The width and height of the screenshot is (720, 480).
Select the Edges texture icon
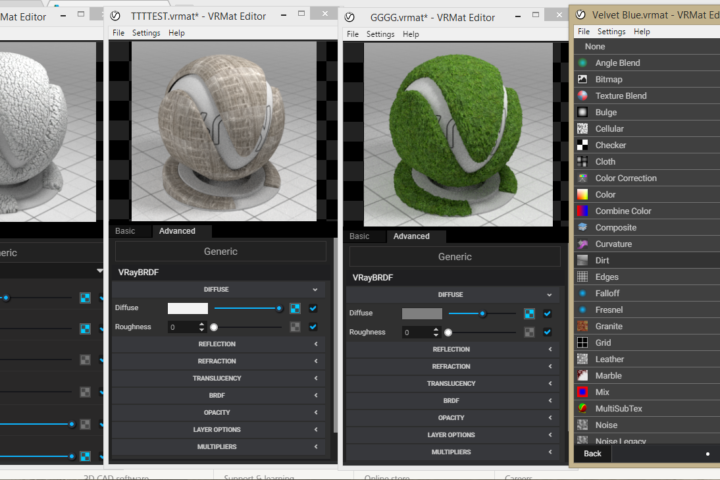coord(582,277)
